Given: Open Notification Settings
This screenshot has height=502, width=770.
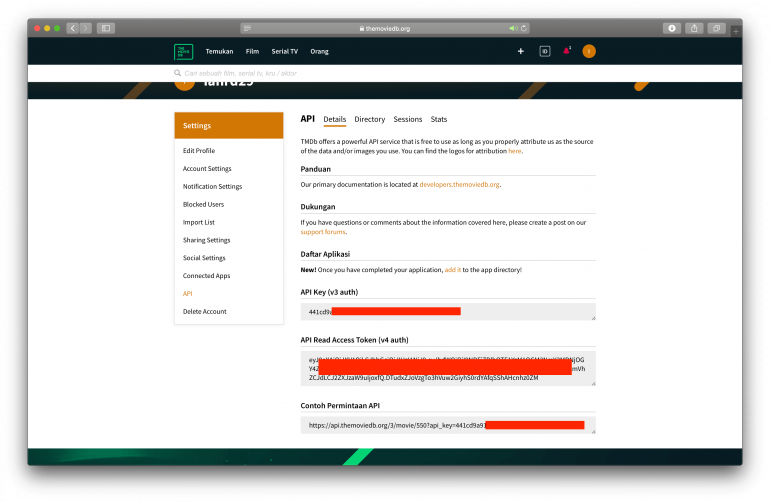Looking at the screenshot, I should coord(213,187).
